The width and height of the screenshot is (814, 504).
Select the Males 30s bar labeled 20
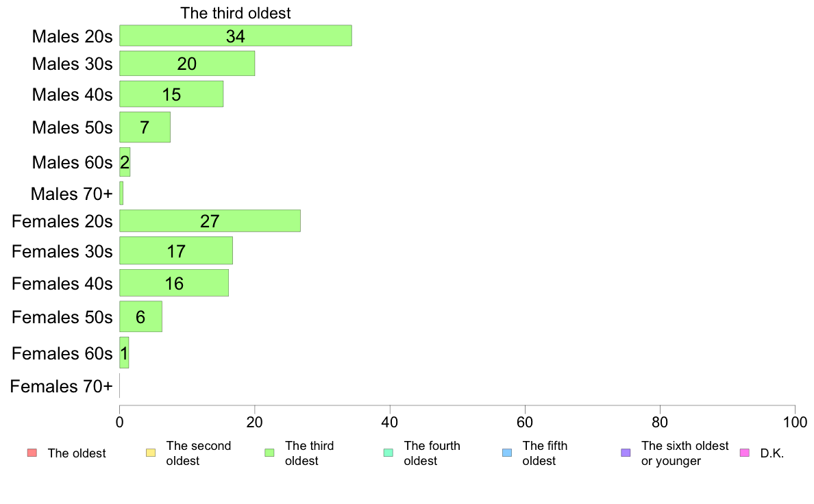(x=187, y=63)
